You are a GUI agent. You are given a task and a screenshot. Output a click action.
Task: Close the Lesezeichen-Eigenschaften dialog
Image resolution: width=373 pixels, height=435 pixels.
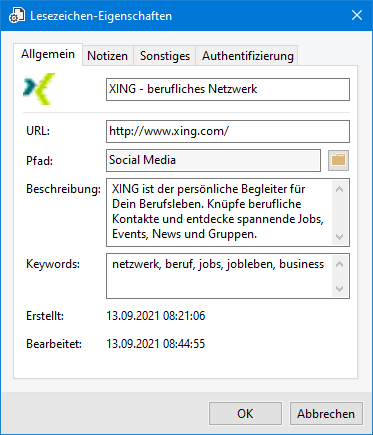point(357,15)
